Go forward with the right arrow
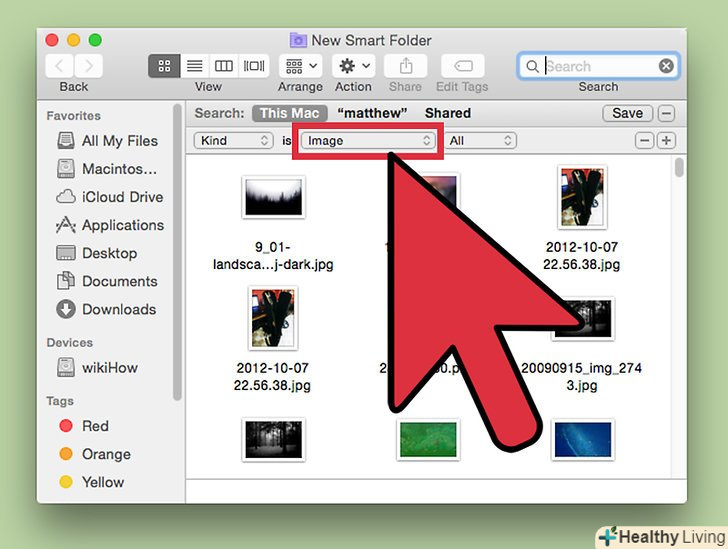Screen dimensions: 728x549 pos(88,66)
